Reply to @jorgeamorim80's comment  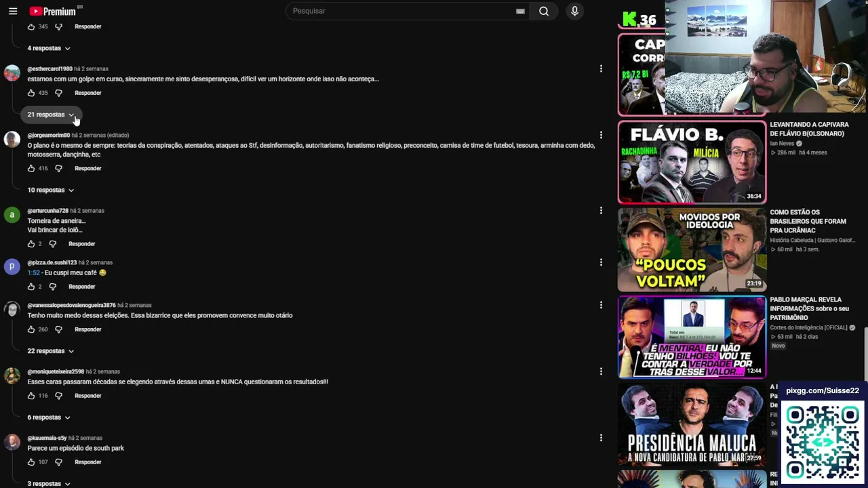[88, 168]
